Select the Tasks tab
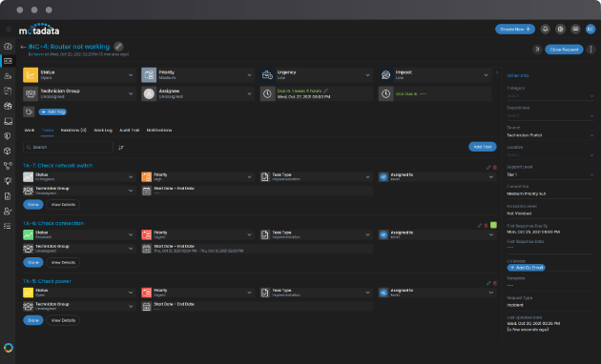Image resolution: width=601 pixels, height=364 pixels. [48, 131]
